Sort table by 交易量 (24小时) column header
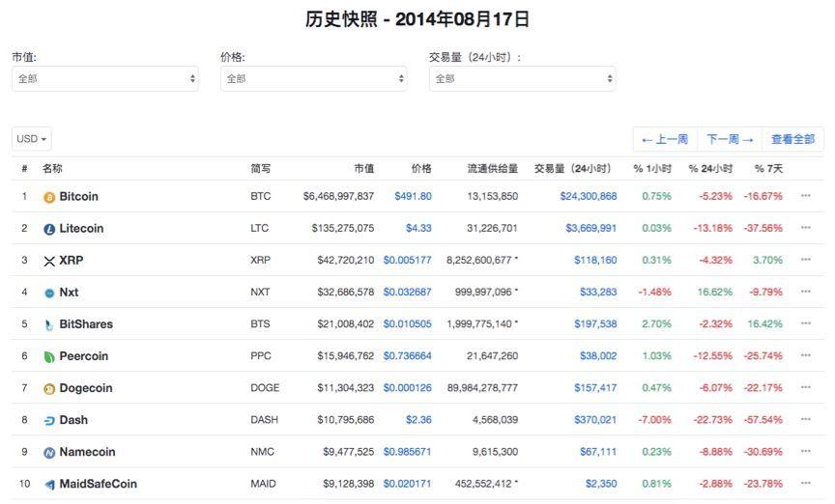Screen dimensions: 835x504 [x=572, y=169]
